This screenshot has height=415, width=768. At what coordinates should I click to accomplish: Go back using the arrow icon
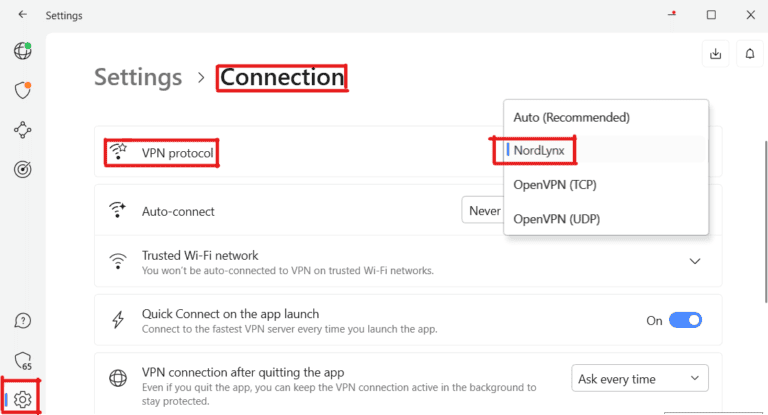[x=22, y=15]
